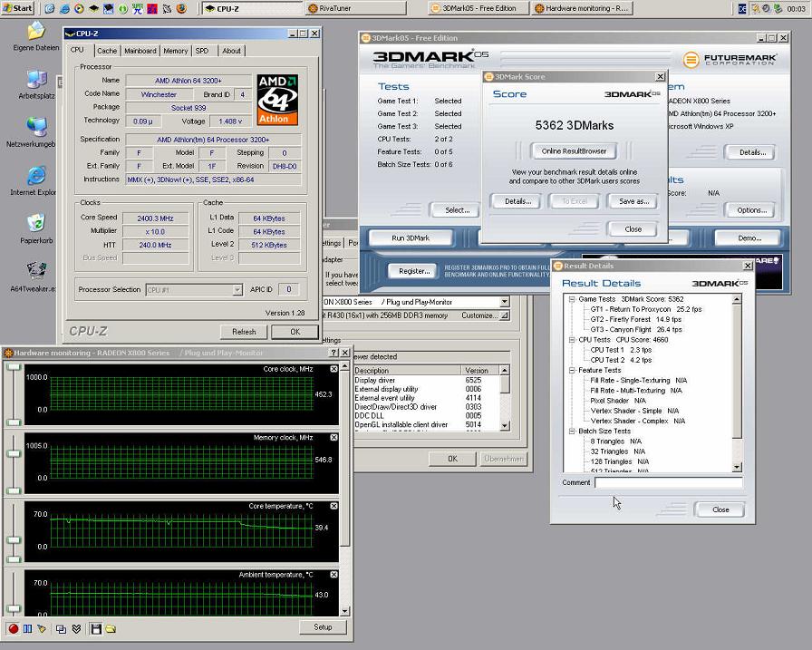Adjust the Core clock graph scale slider

(x=14, y=394)
